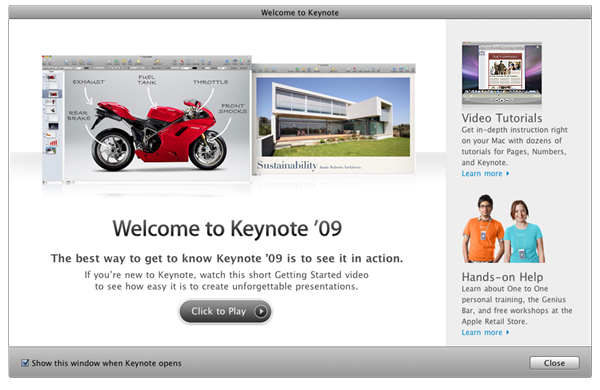Click the "Welcome to Keynote" window title
This screenshot has height=390, width=600.
(300, 13)
